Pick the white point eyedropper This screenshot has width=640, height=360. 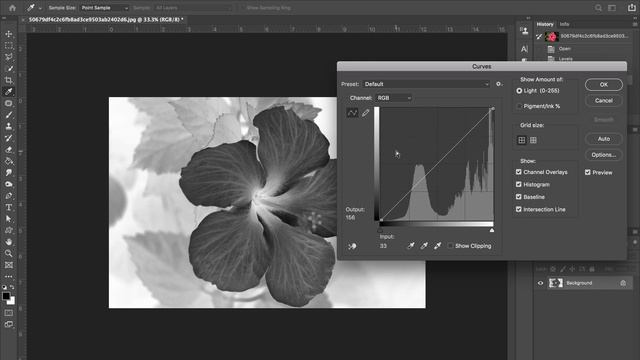coord(438,246)
